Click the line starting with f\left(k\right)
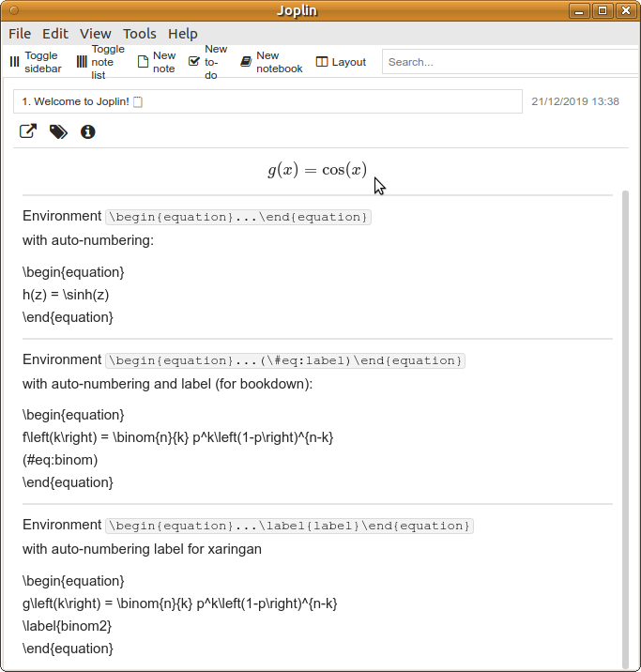The width and height of the screenshot is (641, 672). tap(177, 437)
